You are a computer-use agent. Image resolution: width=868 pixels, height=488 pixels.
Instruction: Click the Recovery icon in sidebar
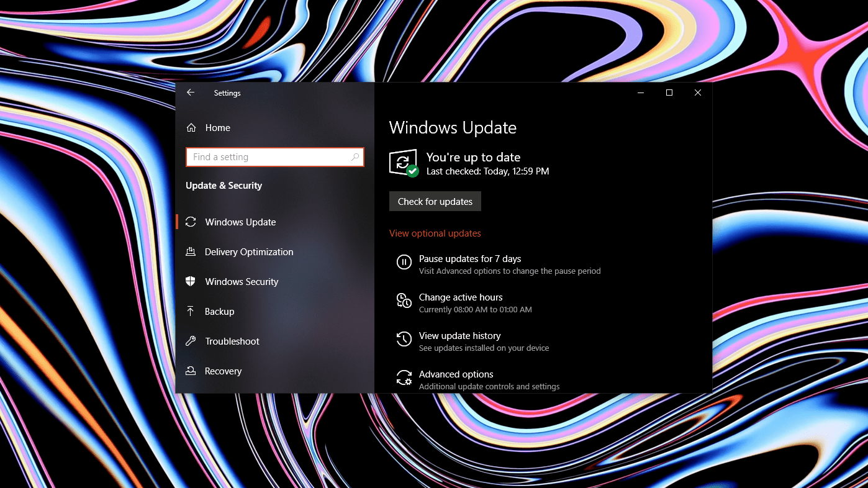[x=191, y=371]
